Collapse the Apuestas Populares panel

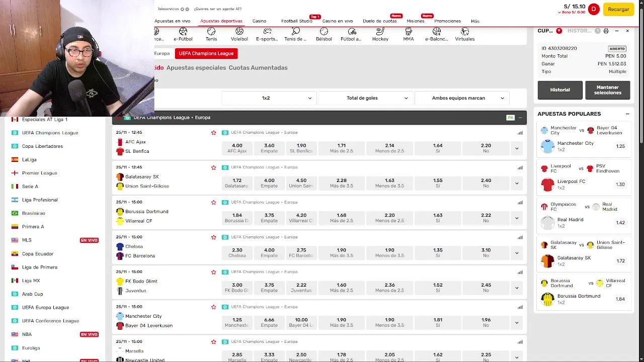tap(627, 114)
